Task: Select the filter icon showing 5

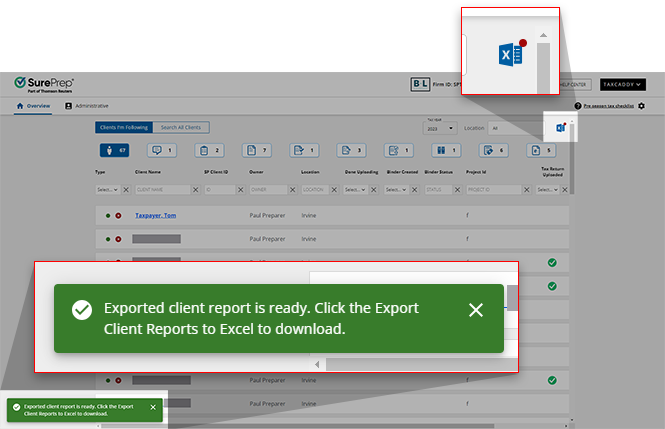Action: (541, 150)
